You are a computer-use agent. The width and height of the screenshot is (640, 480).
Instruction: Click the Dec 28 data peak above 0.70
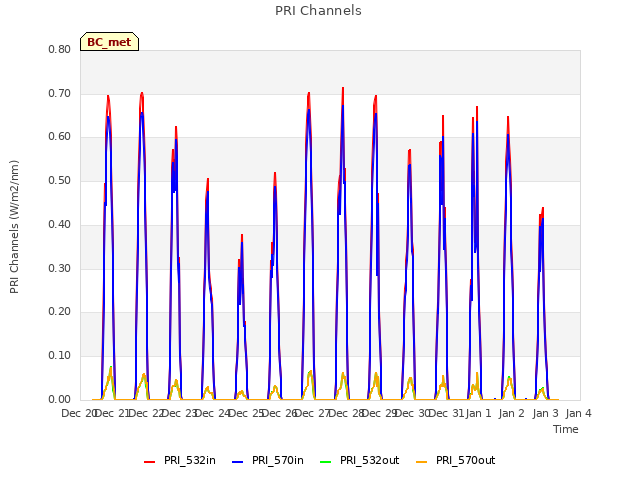(x=343, y=89)
